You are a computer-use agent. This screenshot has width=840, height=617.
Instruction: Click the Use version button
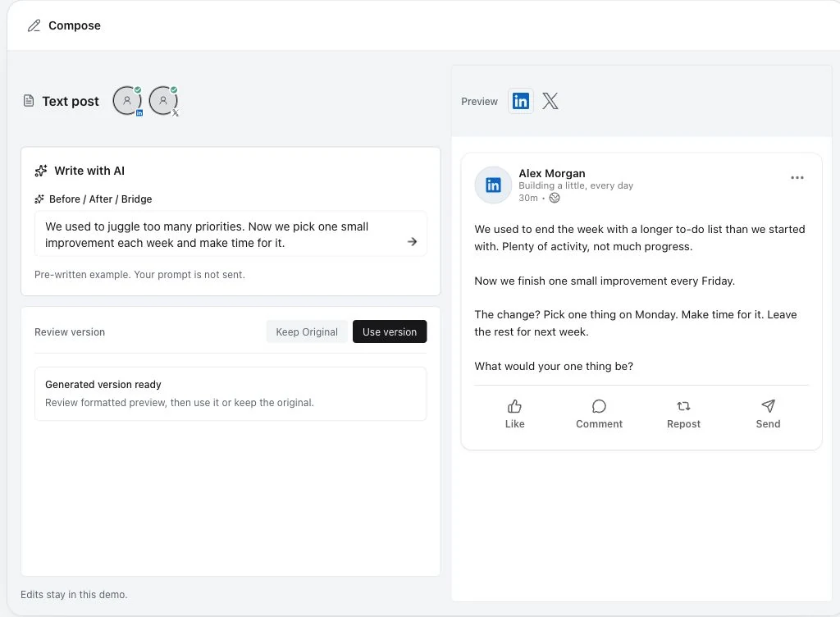390,331
